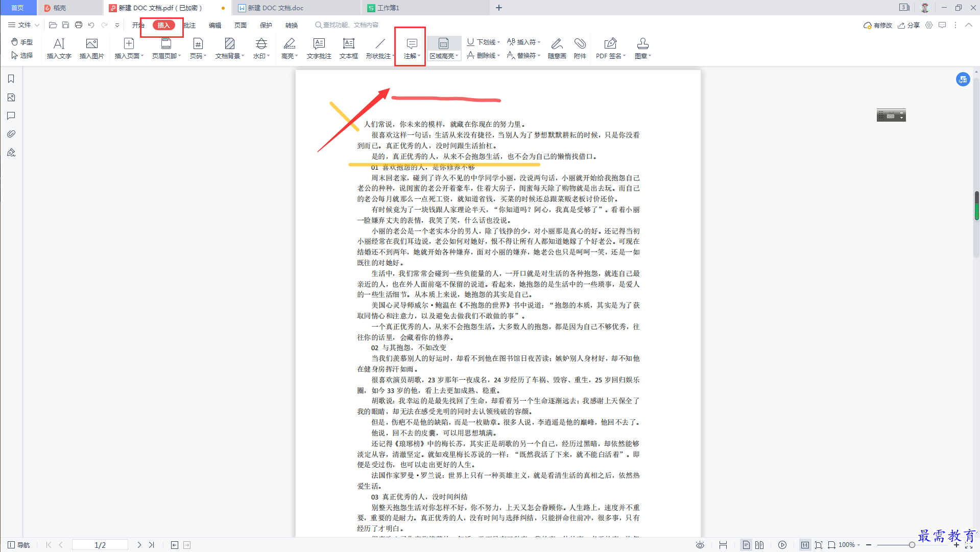Switch to 工作簿1 tab
Image resolution: width=980 pixels, height=552 pixels.
tap(425, 8)
